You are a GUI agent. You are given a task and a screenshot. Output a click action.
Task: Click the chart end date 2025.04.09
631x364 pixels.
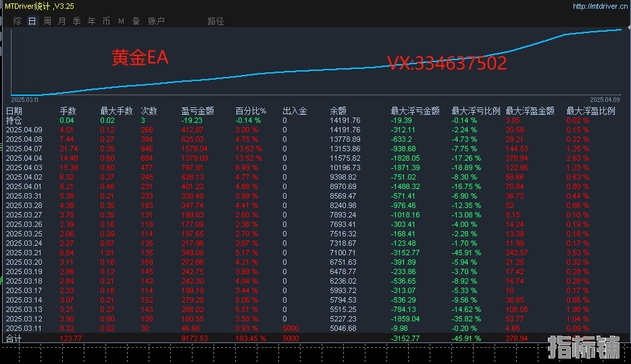[x=605, y=100]
